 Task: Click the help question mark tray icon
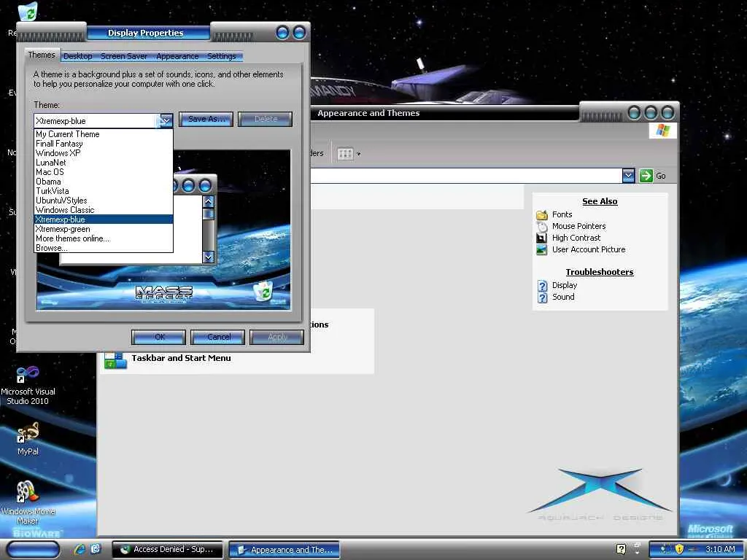point(621,549)
